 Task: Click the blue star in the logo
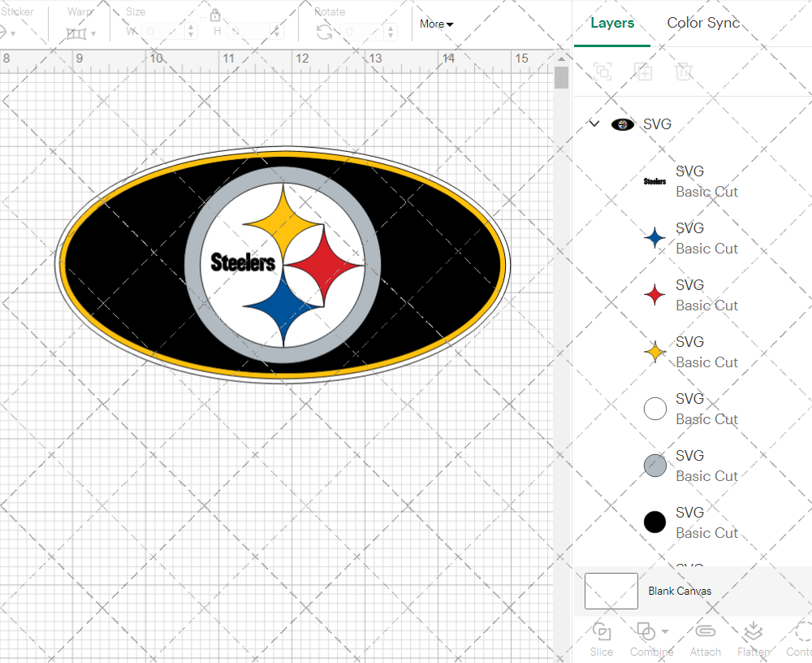pyautogui.click(x=283, y=308)
